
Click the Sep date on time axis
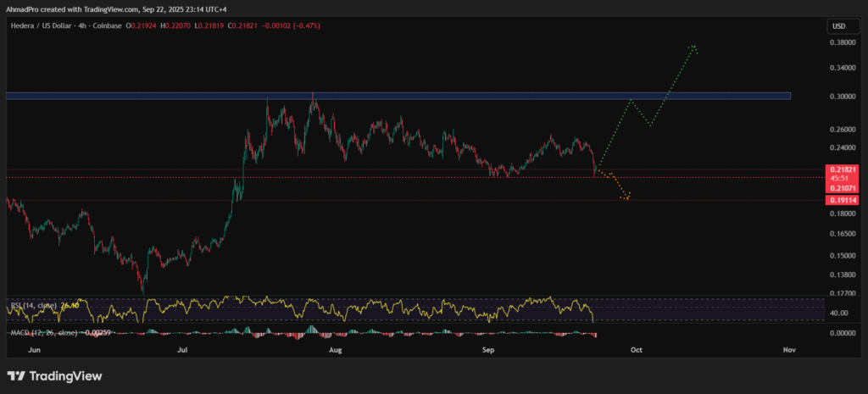click(x=488, y=348)
